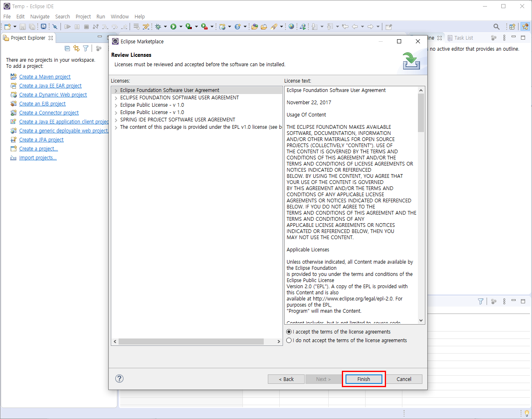Select the Java EE perspective icon
This screenshot has height=419, width=532.
525,27
